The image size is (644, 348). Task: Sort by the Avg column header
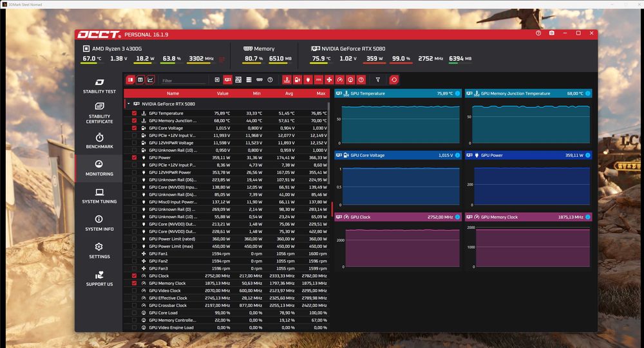pyautogui.click(x=289, y=93)
